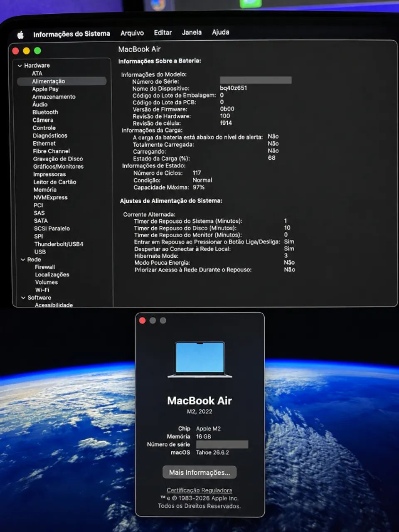Open the Ajuda menu
This screenshot has height=532, width=399.
pyautogui.click(x=221, y=32)
